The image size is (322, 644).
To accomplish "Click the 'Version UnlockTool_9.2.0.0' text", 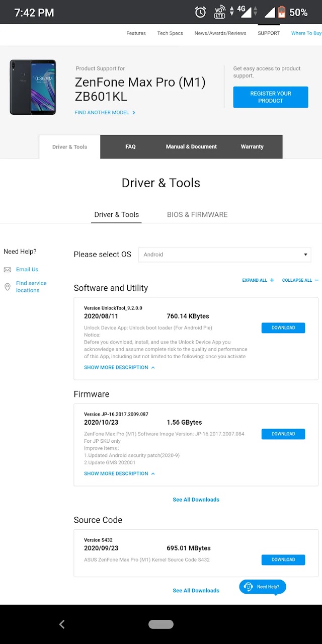I will coord(113,308).
